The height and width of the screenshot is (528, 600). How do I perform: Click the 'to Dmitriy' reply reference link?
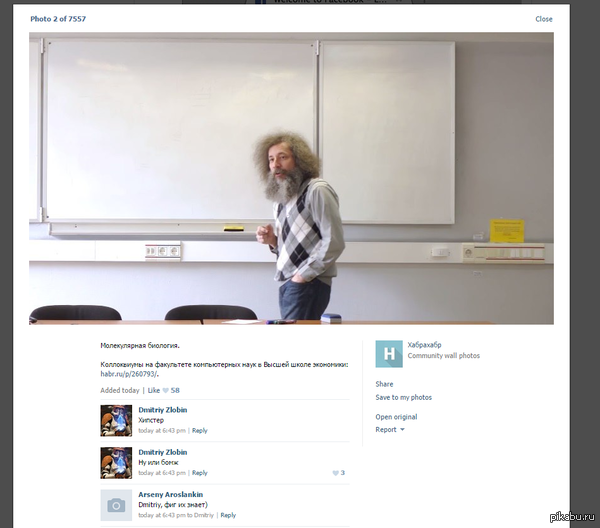203,515
